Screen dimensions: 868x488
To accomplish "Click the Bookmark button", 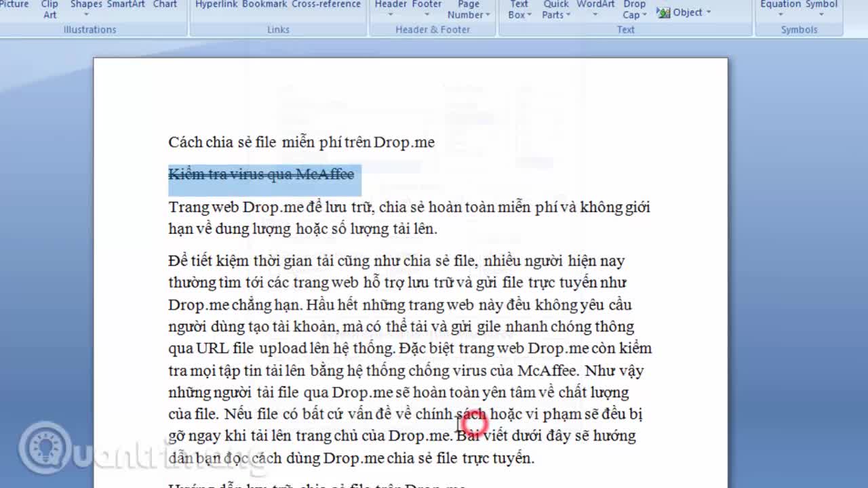I will tap(264, 5).
